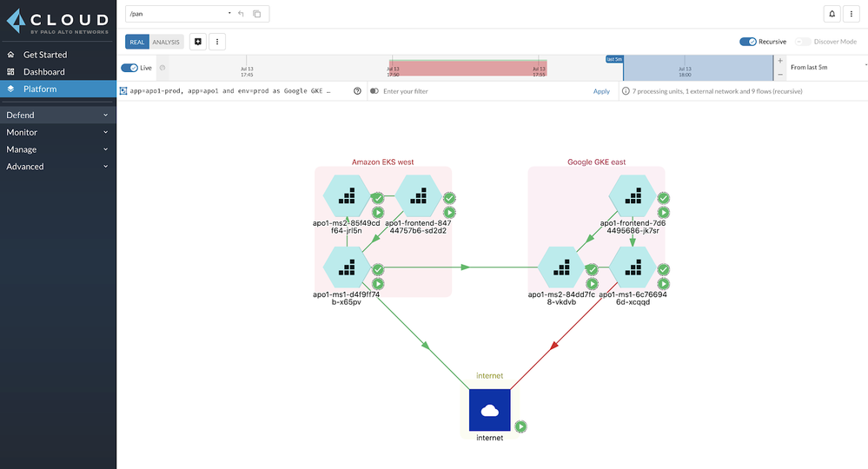Click check badge on apo1-frontend-7d64495686-jk7sr
Image resolution: width=868 pixels, height=469 pixels.
pyautogui.click(x=664, y=198)
